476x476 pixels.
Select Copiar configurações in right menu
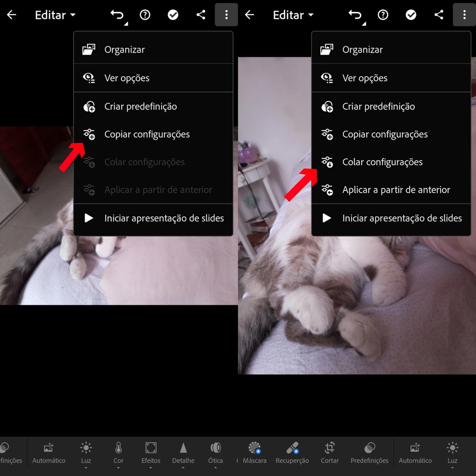point(391,134)
